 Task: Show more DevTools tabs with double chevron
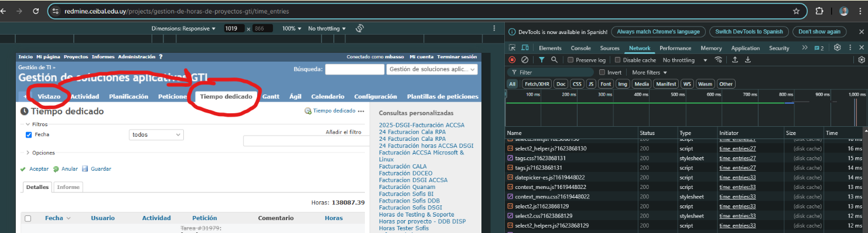(x=805, y=48)
